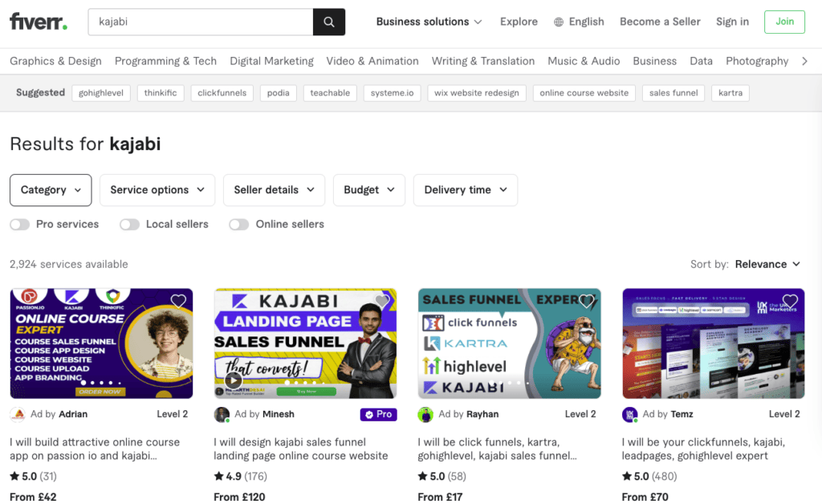Viewport: 822px width, 504px height.
Task: Click Sign in link
Action: click(x=732, y=22)
